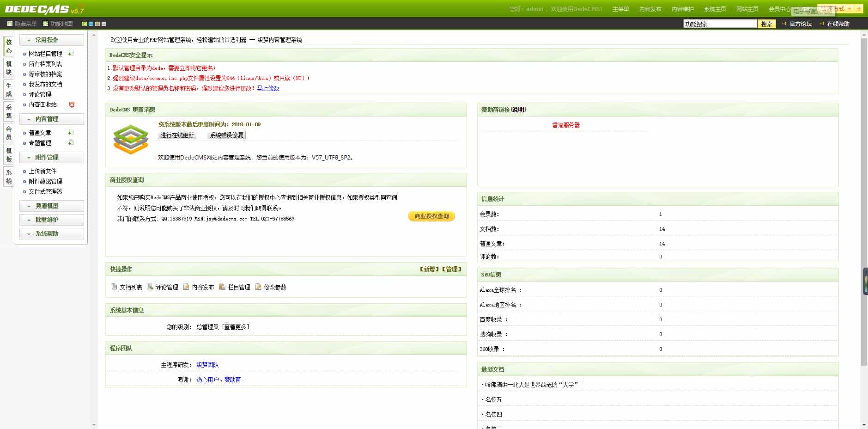Click the 文档列表 shortcut icon
This screenshot has width=868, height=429.
(x=114, y=287)
